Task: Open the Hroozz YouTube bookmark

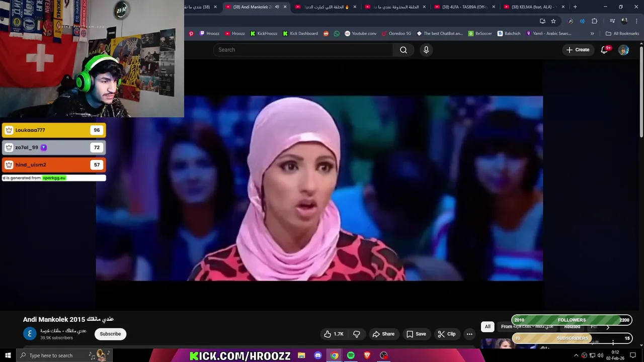Action: (235, 33)
